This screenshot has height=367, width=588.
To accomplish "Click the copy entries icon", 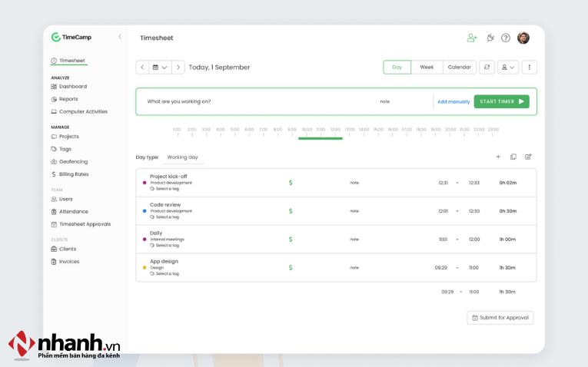I will [x=513, y=157].
